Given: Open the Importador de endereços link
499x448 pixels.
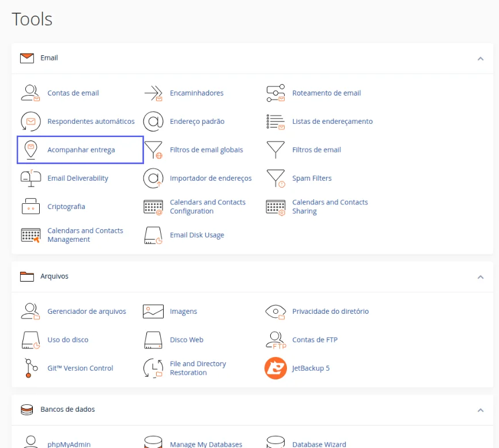Looking at the screenshot, I should (211, 179).
